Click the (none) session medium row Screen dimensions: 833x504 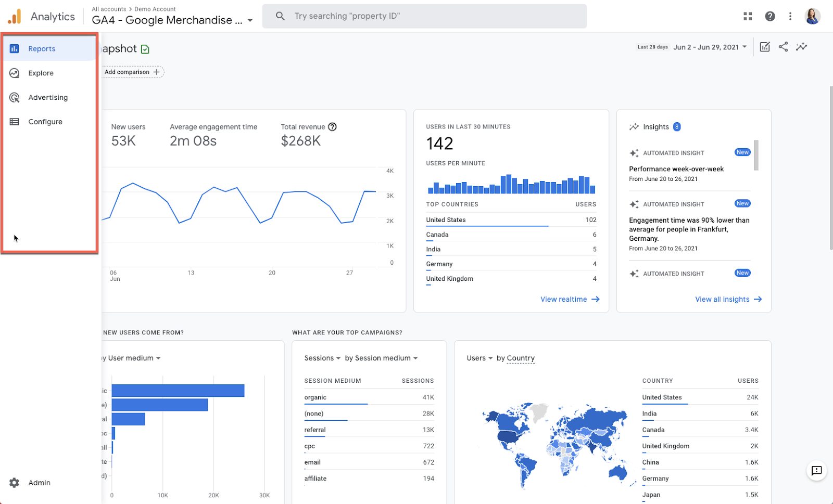(369, 413)
